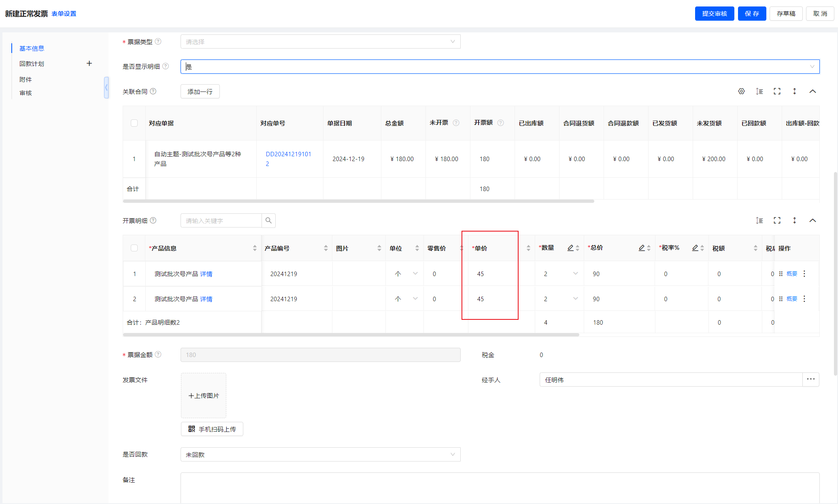
Task: Open more actions menu row 2
Action: (x=804, y=299)
